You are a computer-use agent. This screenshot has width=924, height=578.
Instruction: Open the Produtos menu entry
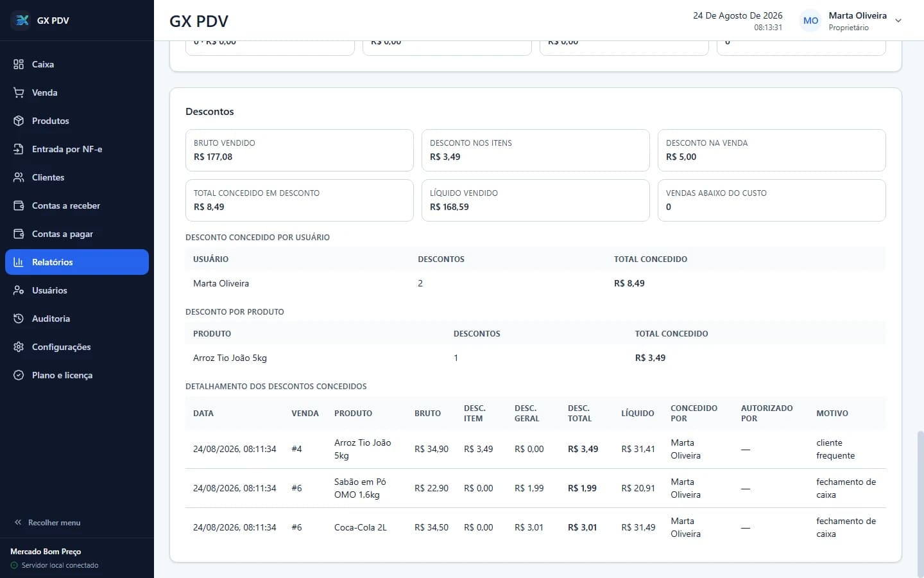pos(77,121)
